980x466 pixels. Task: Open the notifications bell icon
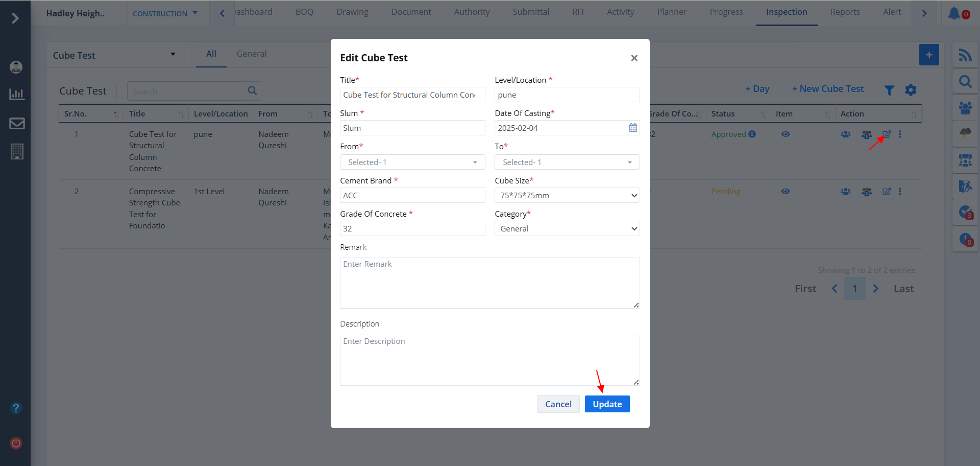(x=953, y=13)
